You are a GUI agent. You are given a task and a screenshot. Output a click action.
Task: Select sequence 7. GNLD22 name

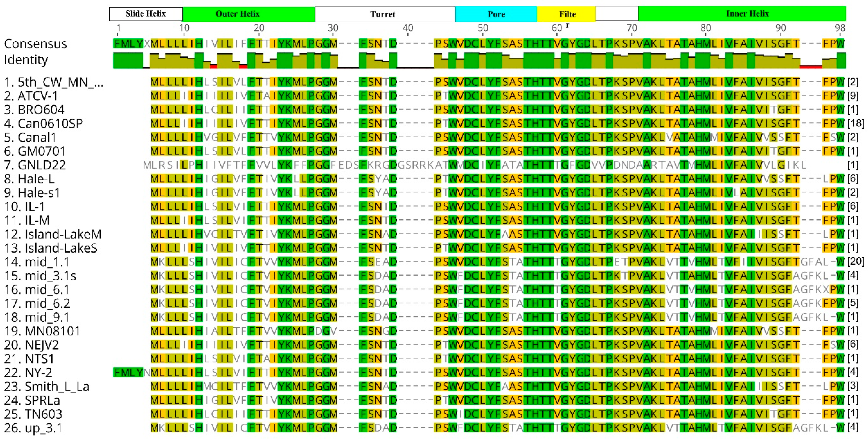(x=35, y=165)
